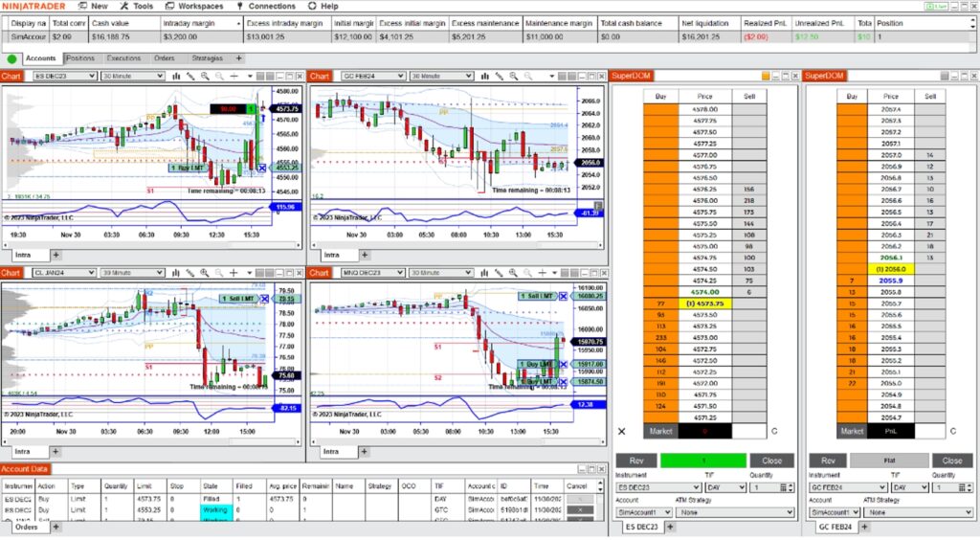Open the ES SuperDOM ATM Strategy dropdown

(735, 512)
